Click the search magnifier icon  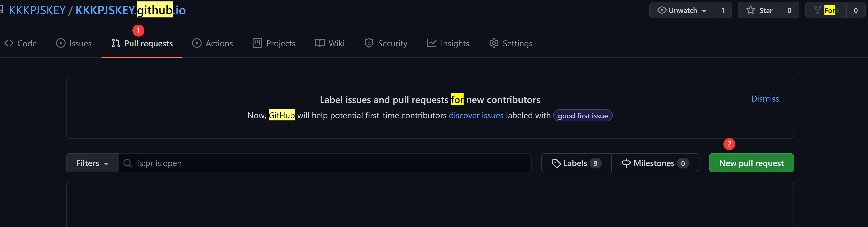pyautogui.click(x=127, y=163)
